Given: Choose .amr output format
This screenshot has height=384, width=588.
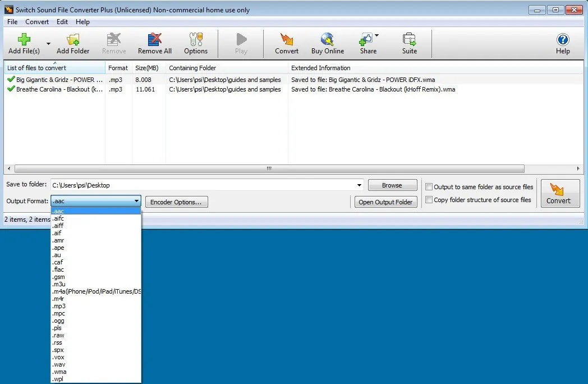Looking at the screenshot, I should 96,240.
